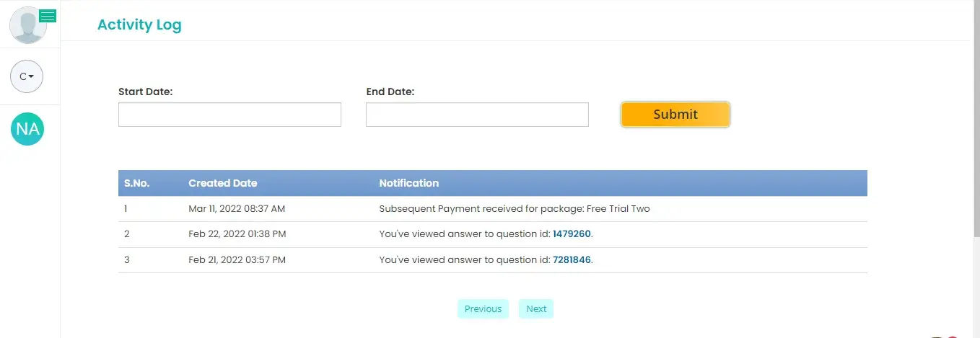Screen dimensions: 980x338
Task: Open the green hamburger menu icon
Action: (48, 16)
